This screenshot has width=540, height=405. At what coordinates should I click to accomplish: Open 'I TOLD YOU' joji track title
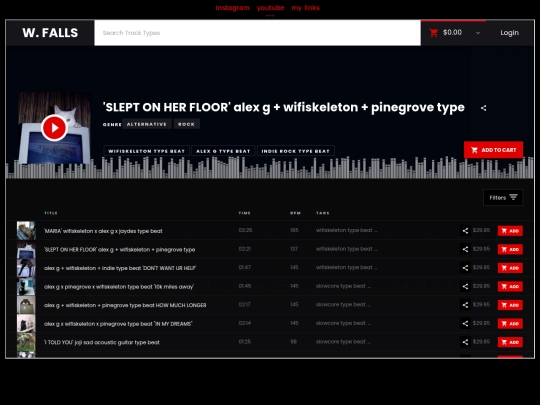(x=102, y=343)
